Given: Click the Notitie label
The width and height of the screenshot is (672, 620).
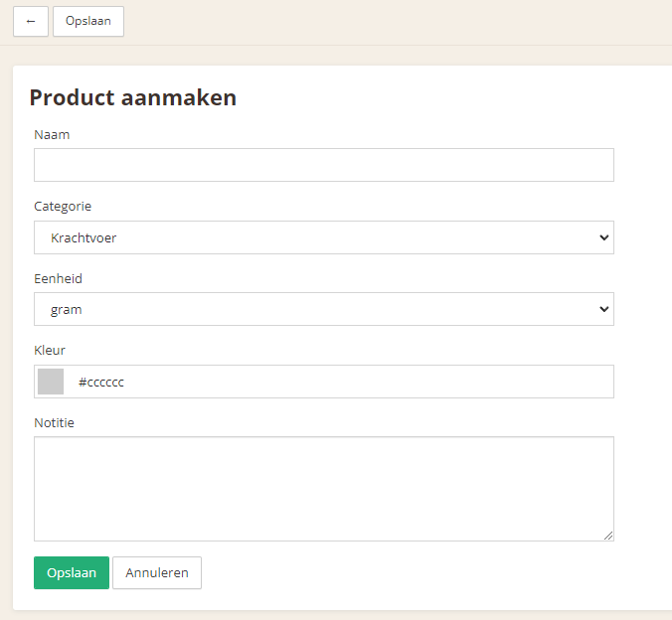Looking at the screenshot, I should pos(54,423).
